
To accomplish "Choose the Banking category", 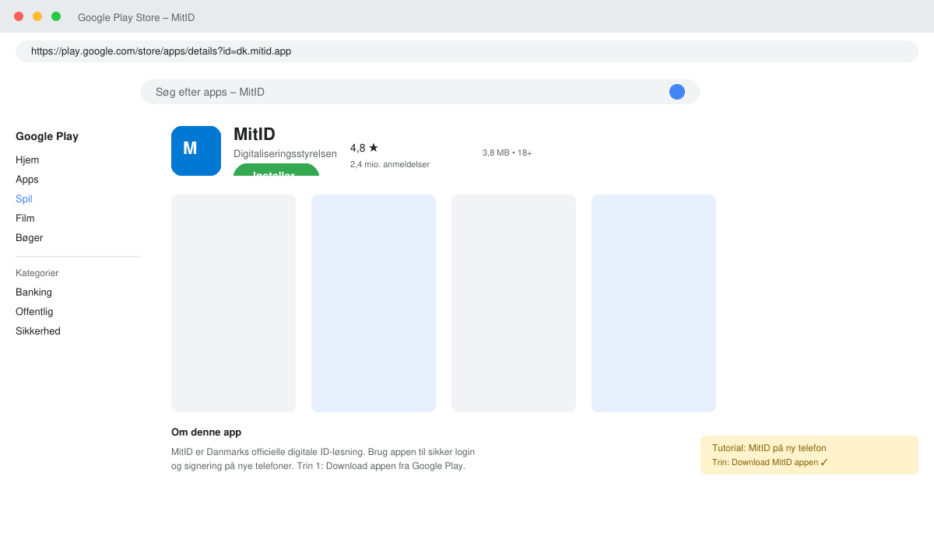I will click(x=34, y=292).
